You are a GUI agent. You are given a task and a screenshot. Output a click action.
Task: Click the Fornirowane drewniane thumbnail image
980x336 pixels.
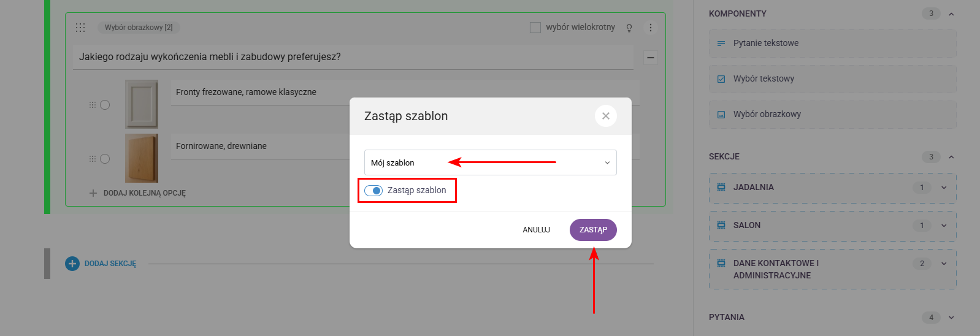pos(142,158)
